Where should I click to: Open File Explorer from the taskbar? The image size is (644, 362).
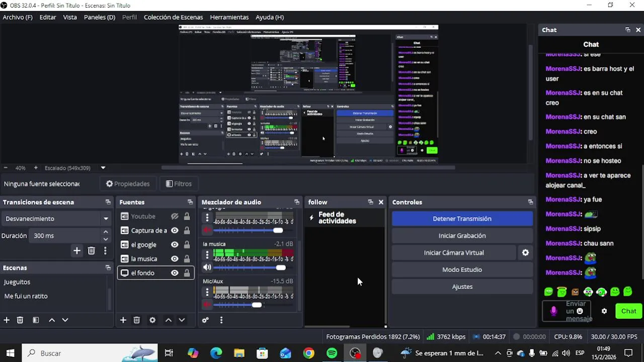click(x=239, y=353)
